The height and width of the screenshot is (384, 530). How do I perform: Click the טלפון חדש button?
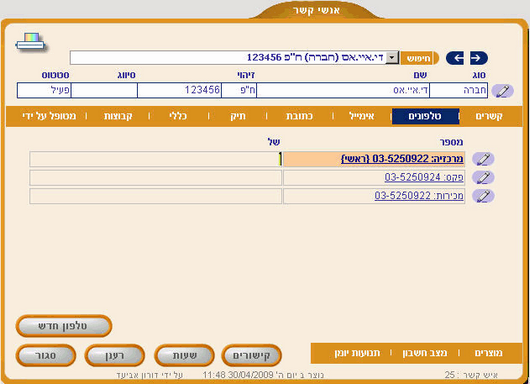64,326
